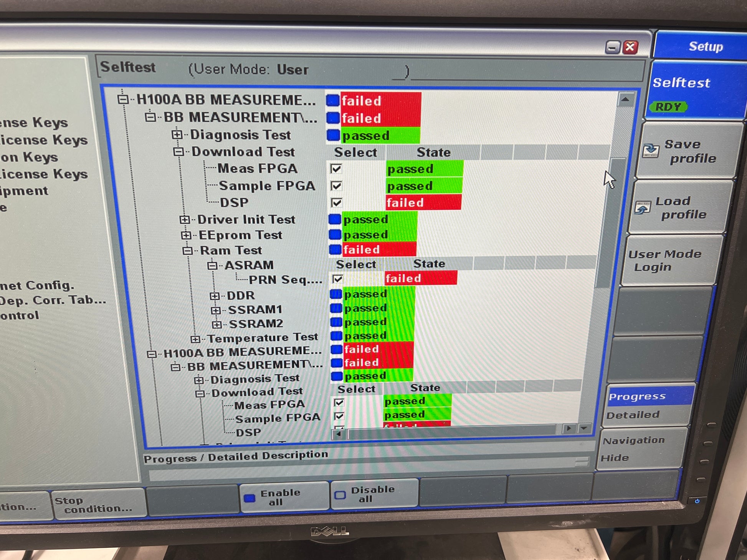Select 'net Config.' in left panel

pos(37,285)
